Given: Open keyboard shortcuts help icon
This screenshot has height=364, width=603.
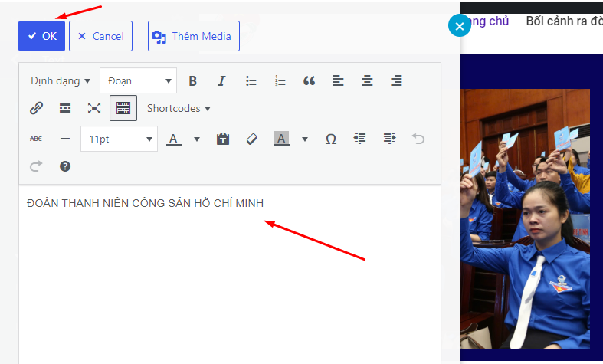Looking at the screenshot, I should pos(65,166).
